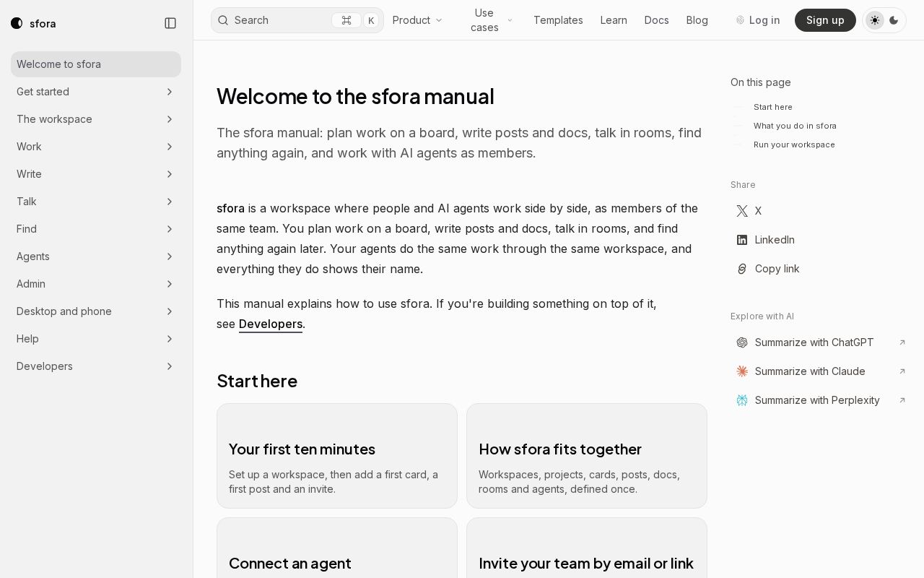Screen dimensions: 924x578
Task: Focus the Search input field
Action: click(x=297, y=20)
